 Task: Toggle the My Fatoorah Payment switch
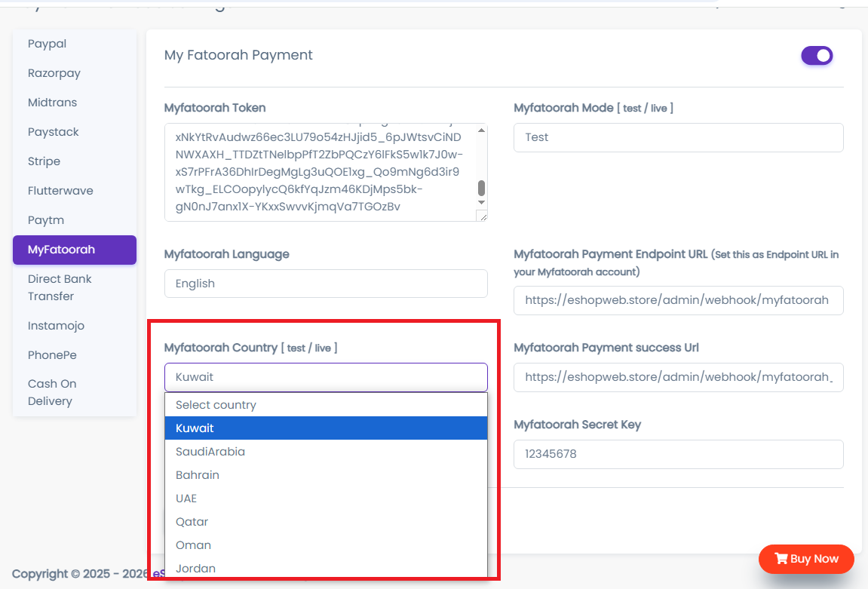coord(817,55)
